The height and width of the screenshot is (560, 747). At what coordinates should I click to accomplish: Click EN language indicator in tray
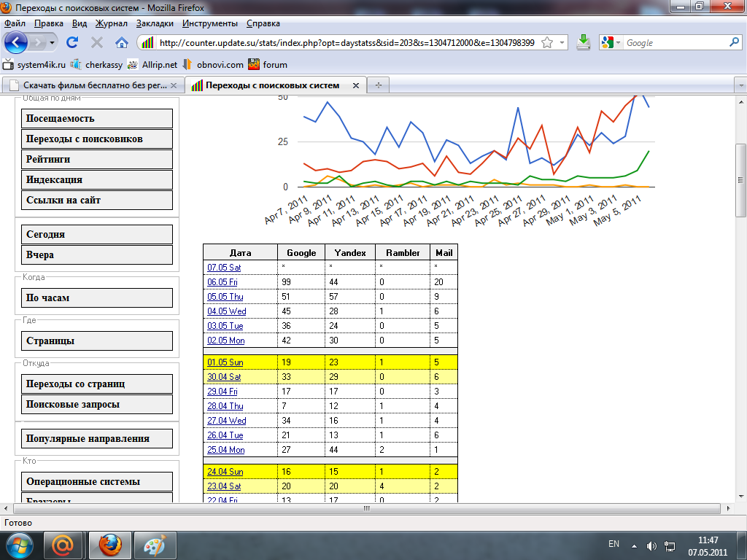(x=614, y=544)
